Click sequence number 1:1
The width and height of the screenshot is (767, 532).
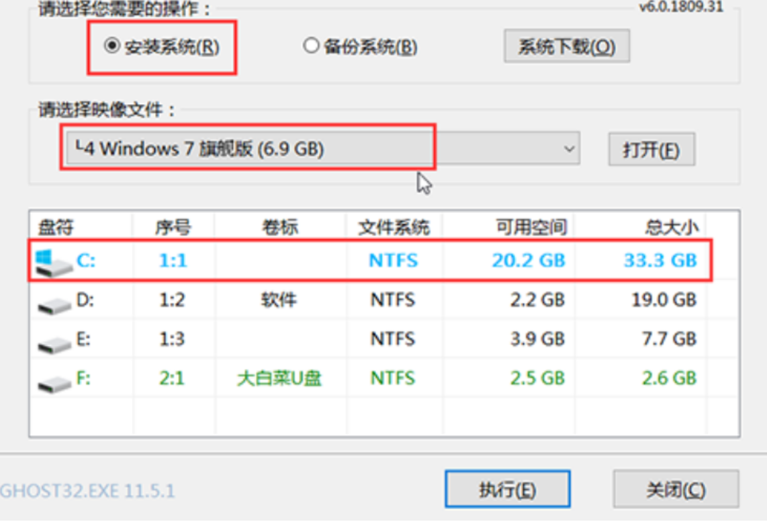[x=173, y=261]
